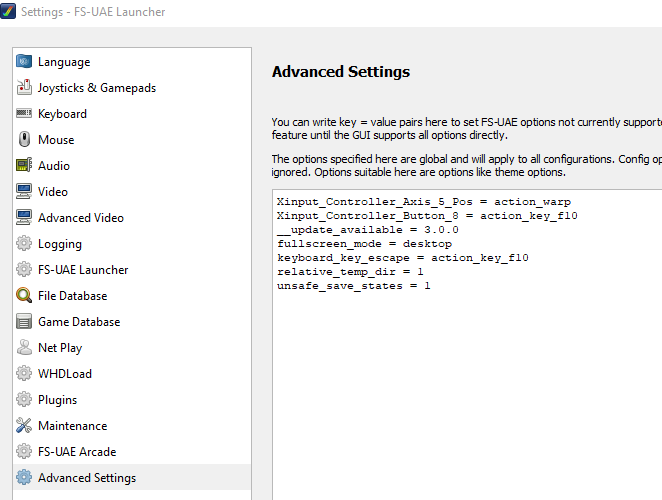The width and height of the screenshot is (662, 500).
Task: Click the Net Play user icon
Action: pos(24,348)
